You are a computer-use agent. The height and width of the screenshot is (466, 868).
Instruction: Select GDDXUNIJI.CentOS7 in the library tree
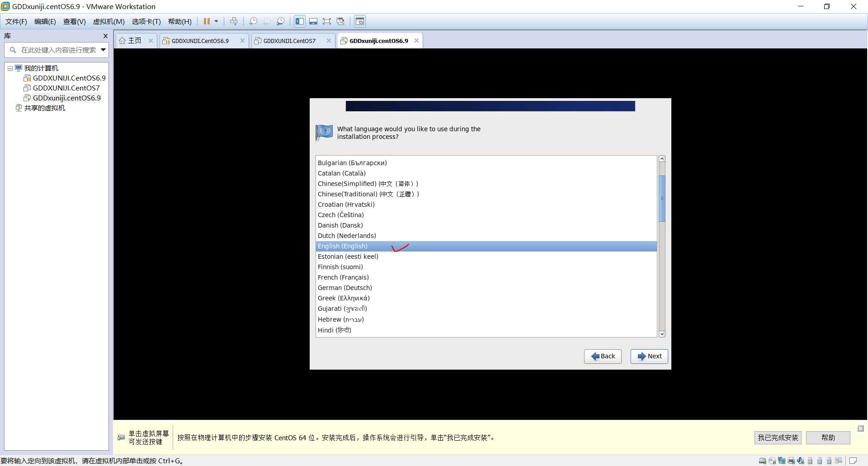pyautogui.click(x=66, y=88)
